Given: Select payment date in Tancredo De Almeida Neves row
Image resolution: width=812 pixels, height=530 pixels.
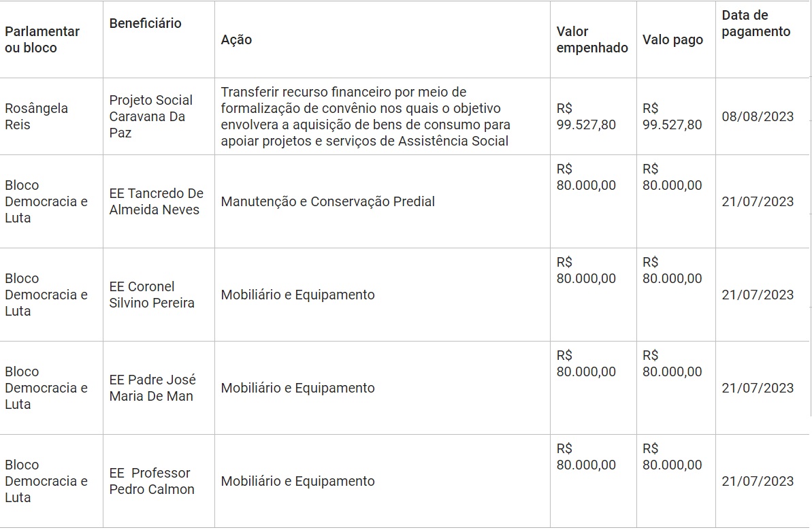Looking at the screenshot, I should [x=758, y=201].
